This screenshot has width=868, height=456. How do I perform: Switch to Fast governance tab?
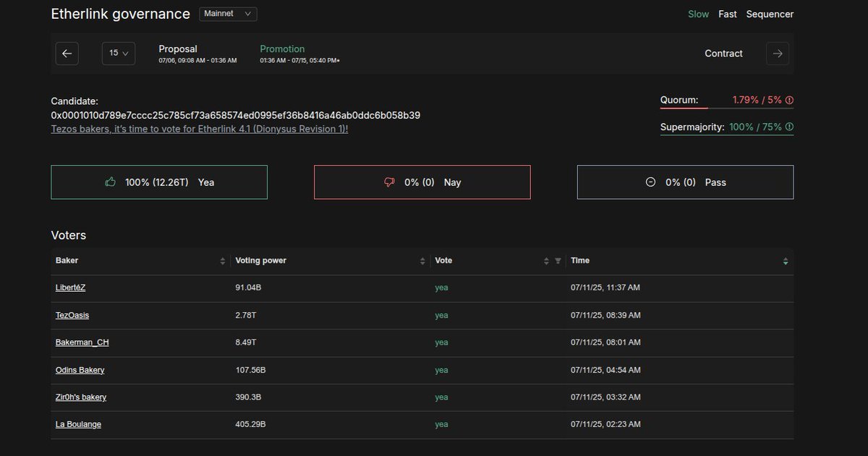(x=728, y=14)
